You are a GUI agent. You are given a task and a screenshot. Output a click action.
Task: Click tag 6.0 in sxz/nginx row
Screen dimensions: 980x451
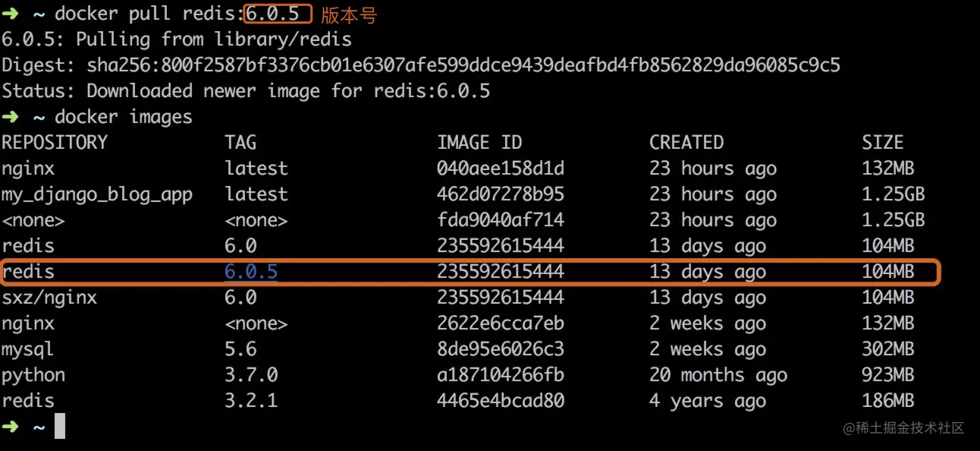(x=240, y=298)
